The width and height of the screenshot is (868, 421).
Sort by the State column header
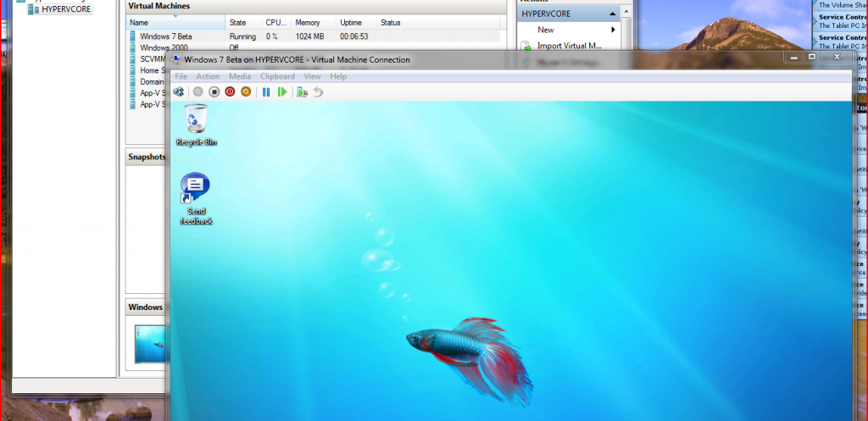(243, 23)
